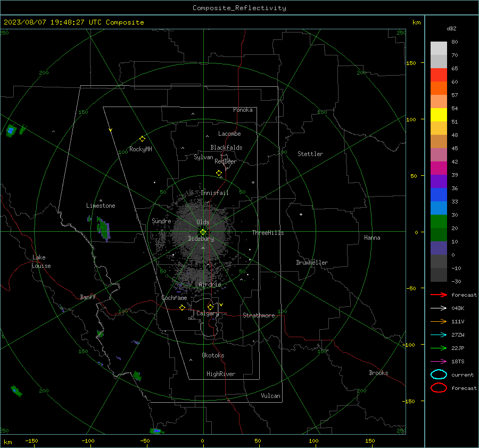
Task: Click the Limestone label
Action: click(101, 206)
